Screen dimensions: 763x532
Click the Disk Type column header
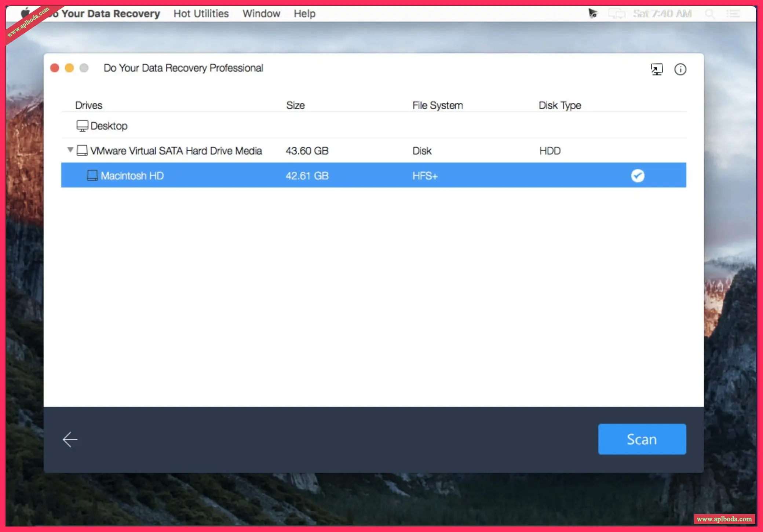coord(559,105)
